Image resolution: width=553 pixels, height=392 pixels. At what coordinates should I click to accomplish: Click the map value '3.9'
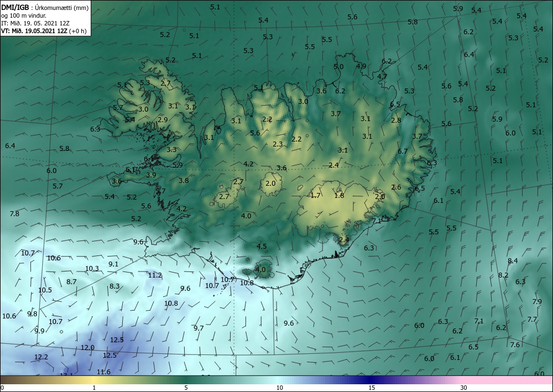click(x=151, y=175)
